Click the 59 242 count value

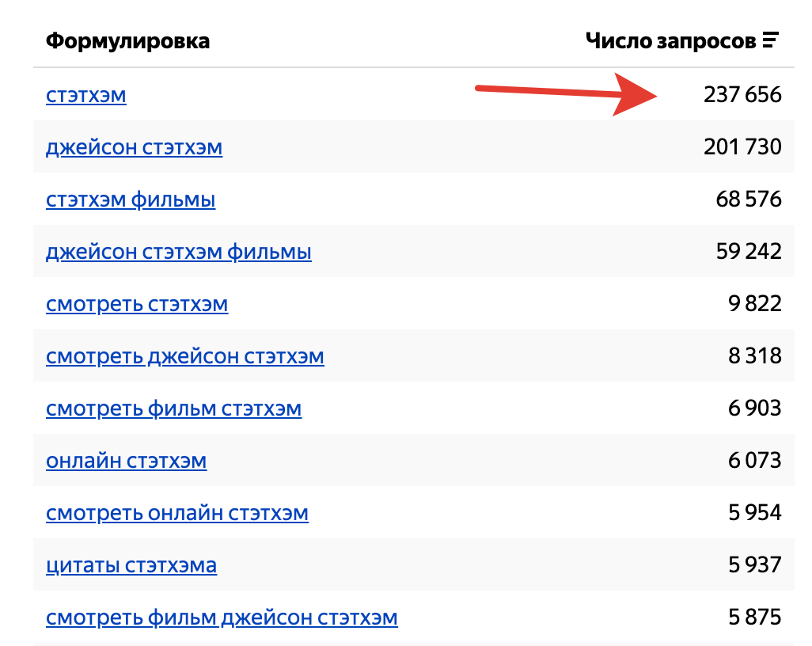point(748,253)
